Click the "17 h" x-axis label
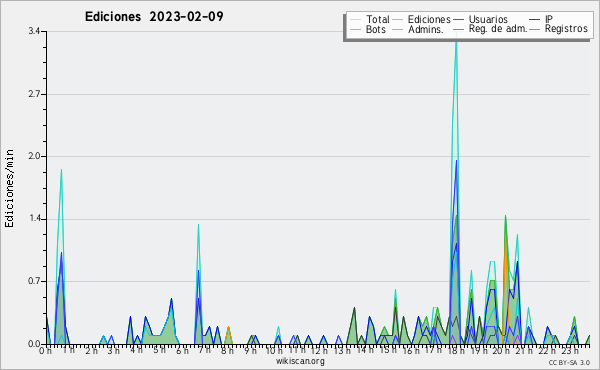 point(433,350)
